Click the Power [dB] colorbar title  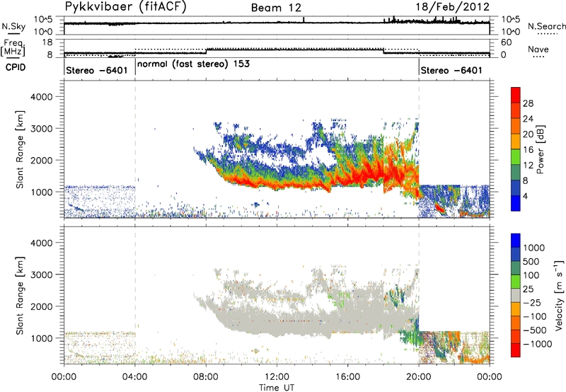pos(540,149)
